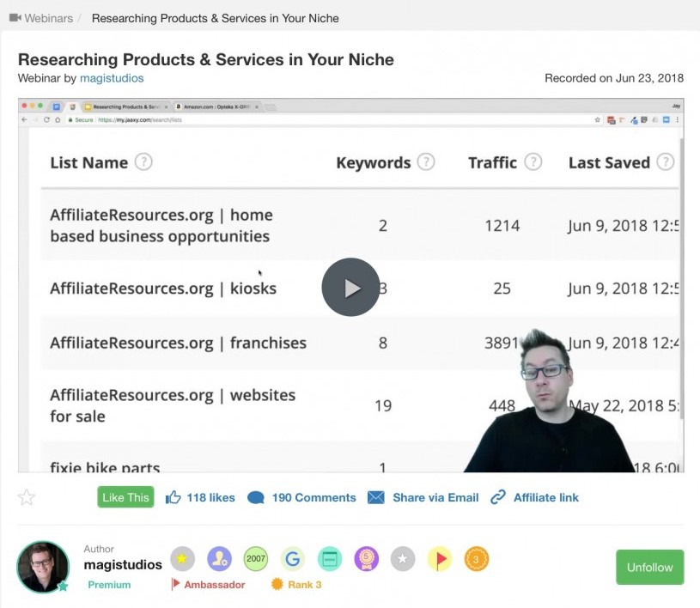The image size is (700, 608).
Task: Click the my.jaaxy.com address bar
Action: coord(331,119)
